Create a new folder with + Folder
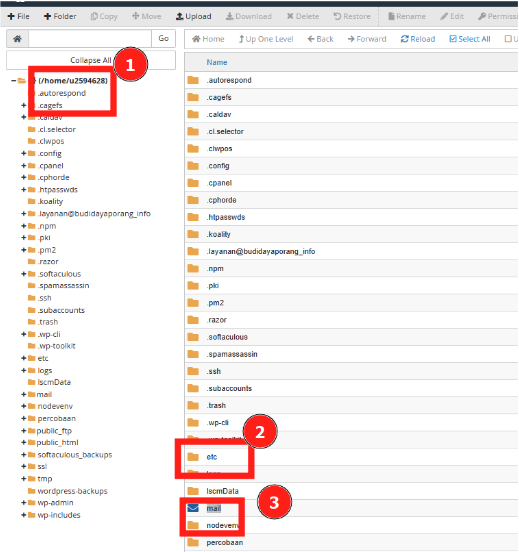 pyautogui.click(x=60, y=17)
